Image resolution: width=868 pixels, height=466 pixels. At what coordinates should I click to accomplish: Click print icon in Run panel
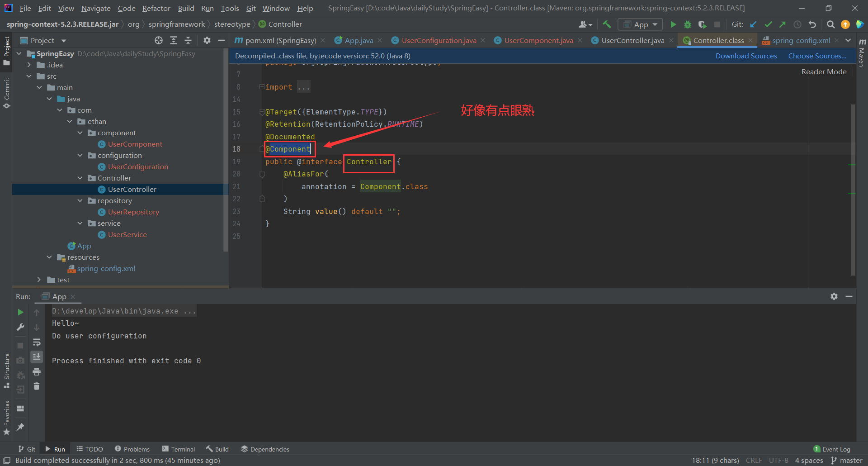click(37, 372)
